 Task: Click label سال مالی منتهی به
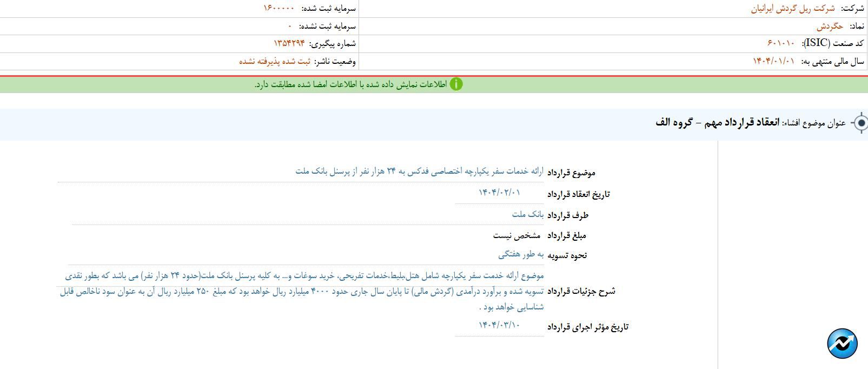click(832, 61)
